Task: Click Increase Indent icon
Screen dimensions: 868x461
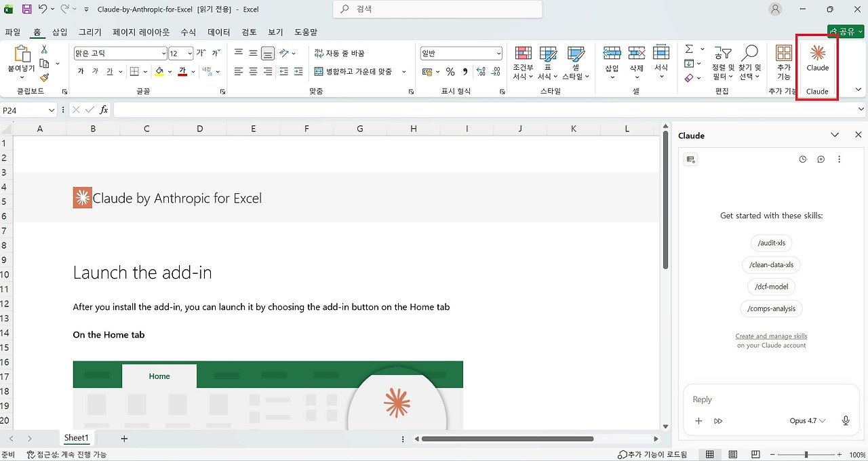Action: (299, 71)
